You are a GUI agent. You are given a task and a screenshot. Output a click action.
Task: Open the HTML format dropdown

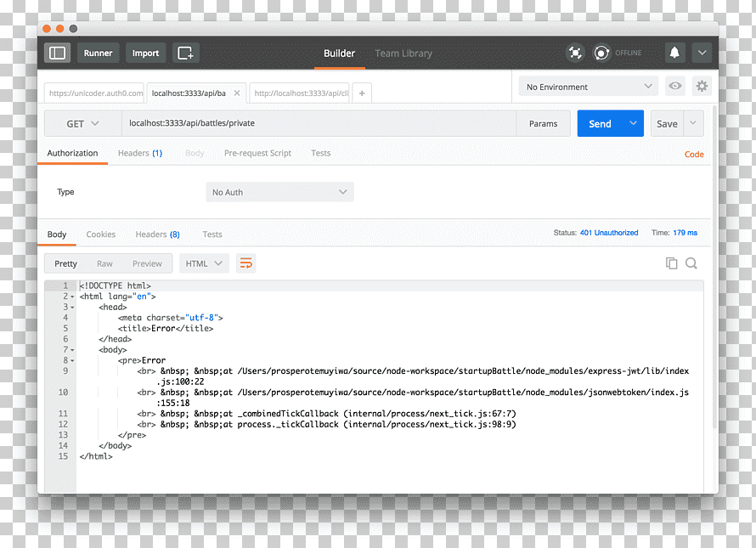pos(204,263)
